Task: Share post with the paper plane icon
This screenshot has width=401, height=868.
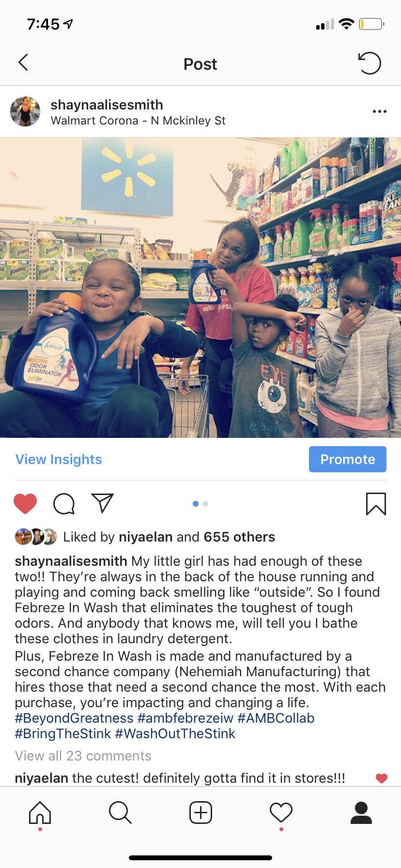Action: click(102, 503)
